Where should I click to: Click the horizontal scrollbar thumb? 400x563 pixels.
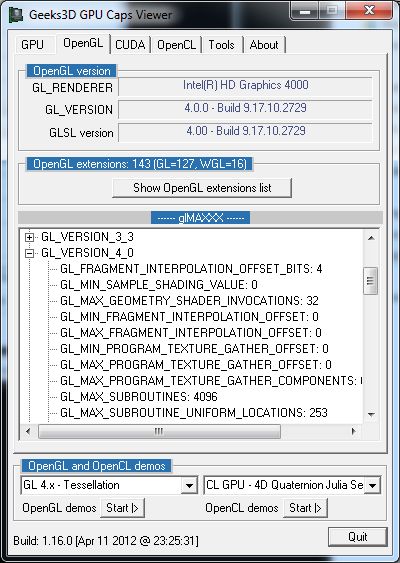click(x=159, y=431)
